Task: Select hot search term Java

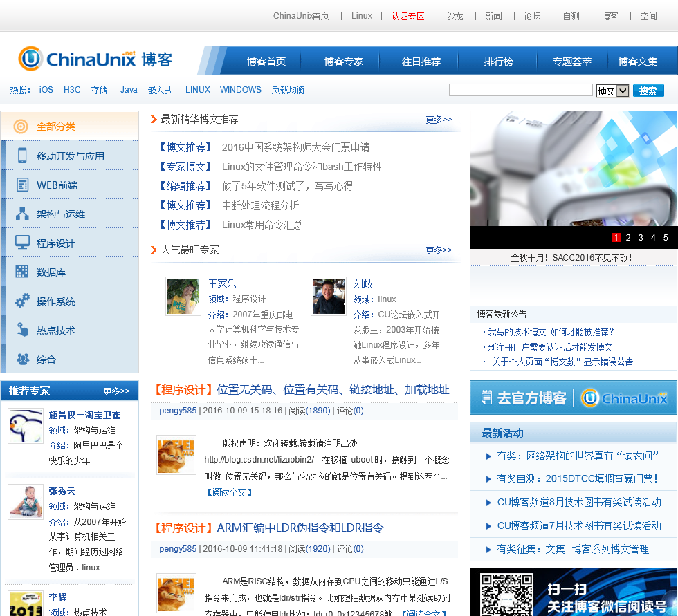Action: (x=129, y=90)
